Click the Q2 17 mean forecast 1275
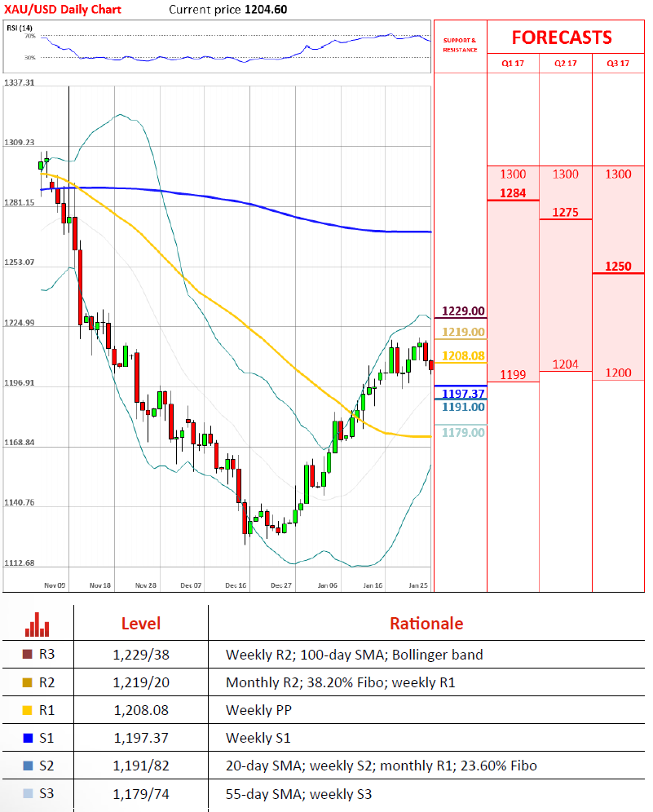 (x=565, y=212)
